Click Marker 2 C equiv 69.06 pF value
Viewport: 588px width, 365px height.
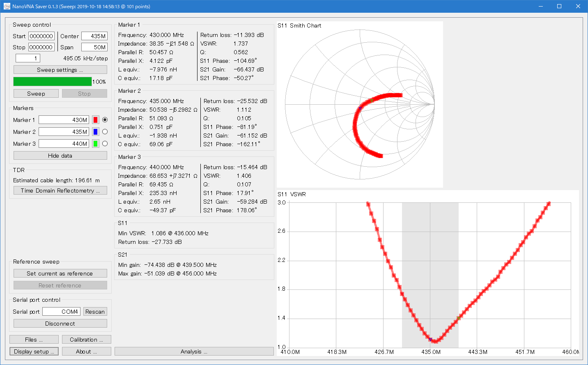point(161,144)
